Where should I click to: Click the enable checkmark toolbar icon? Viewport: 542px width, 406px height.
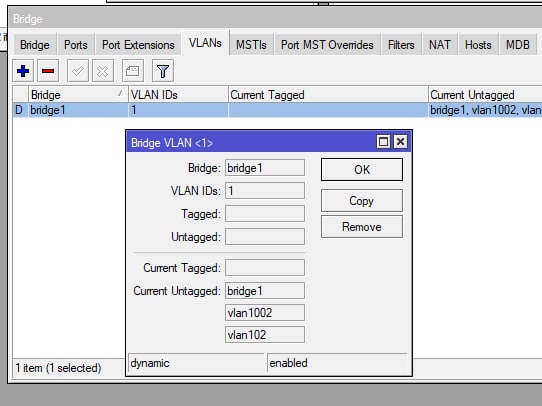[78, 71]
